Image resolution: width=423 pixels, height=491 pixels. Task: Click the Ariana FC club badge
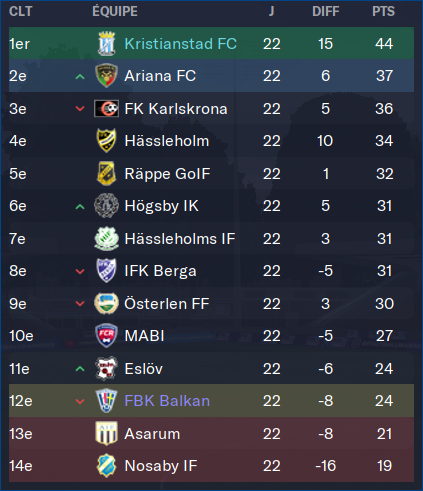coord(106,76)
